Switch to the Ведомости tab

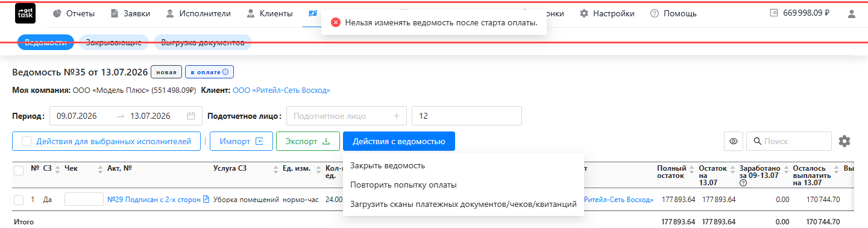coord(46,43)
